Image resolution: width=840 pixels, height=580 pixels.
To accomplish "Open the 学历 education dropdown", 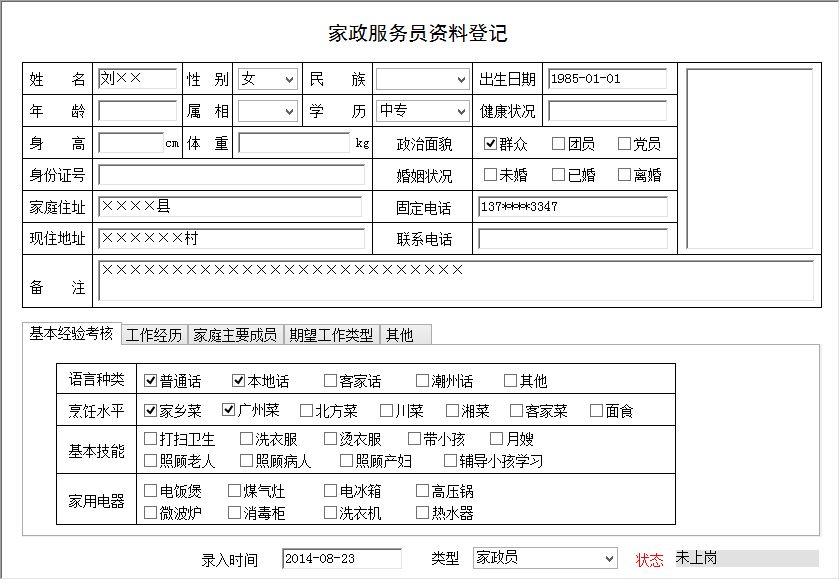I will point(423,111).
